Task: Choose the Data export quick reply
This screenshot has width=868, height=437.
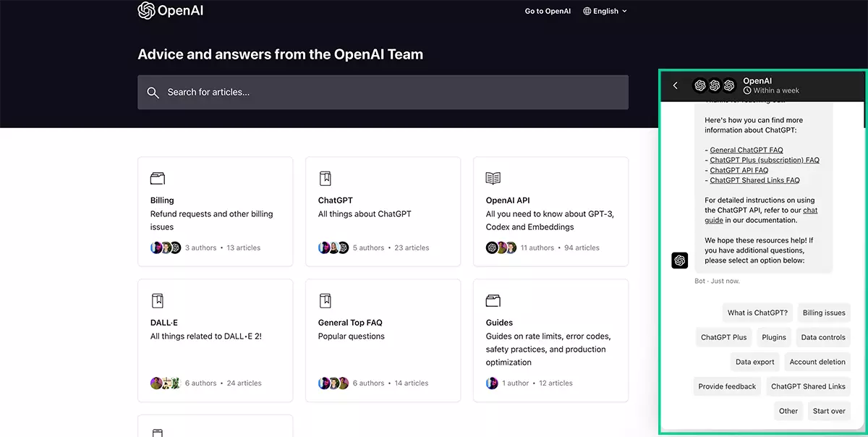Action: 755,362
